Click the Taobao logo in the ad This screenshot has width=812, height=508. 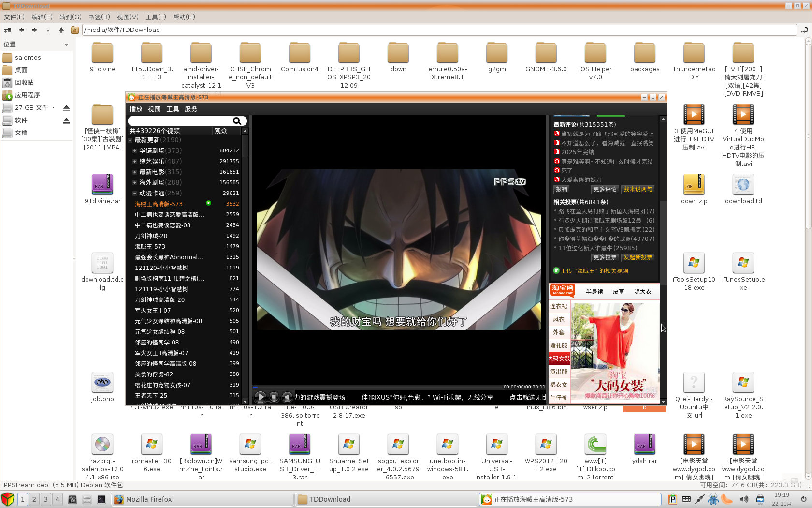tap(563, 290)
